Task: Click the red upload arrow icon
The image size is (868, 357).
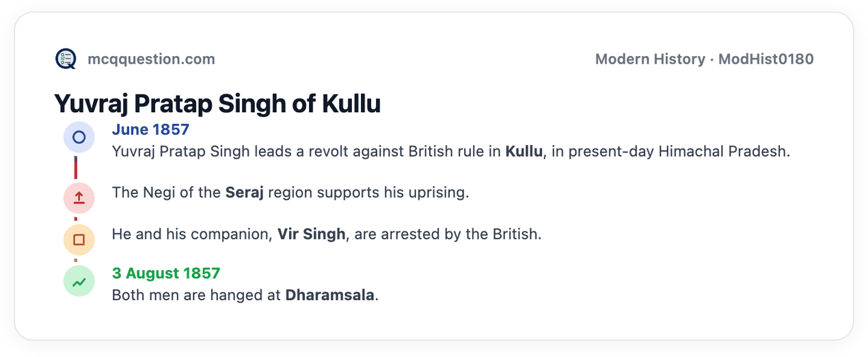Action: click(79, 198)
